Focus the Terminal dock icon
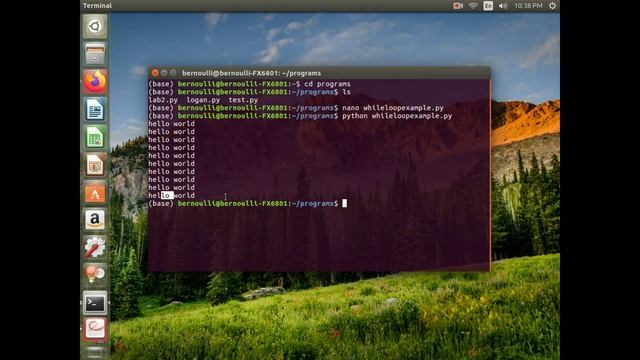Screen dimensions: 640x360 pos(95,303)
